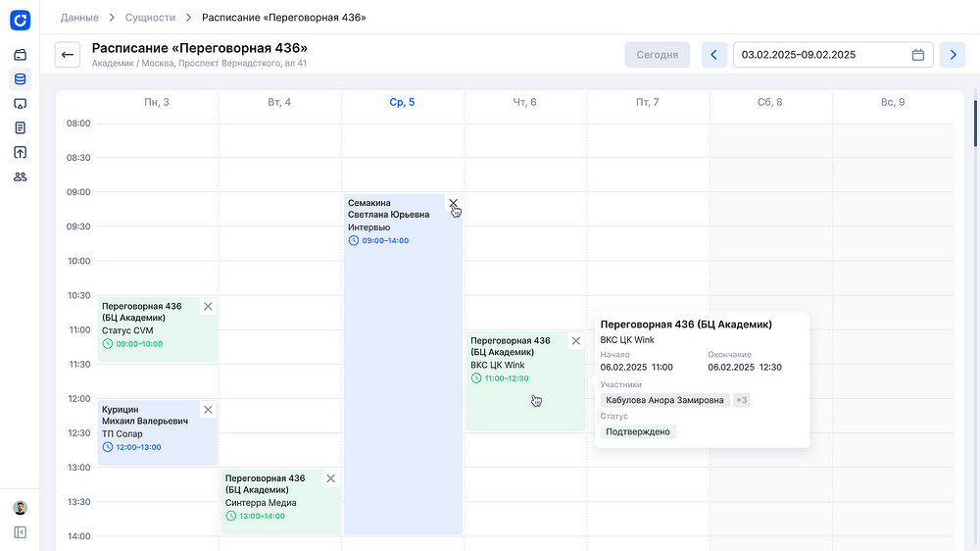
Task: Navigate to Сущности breadcrumb
Action: [151, 18]
